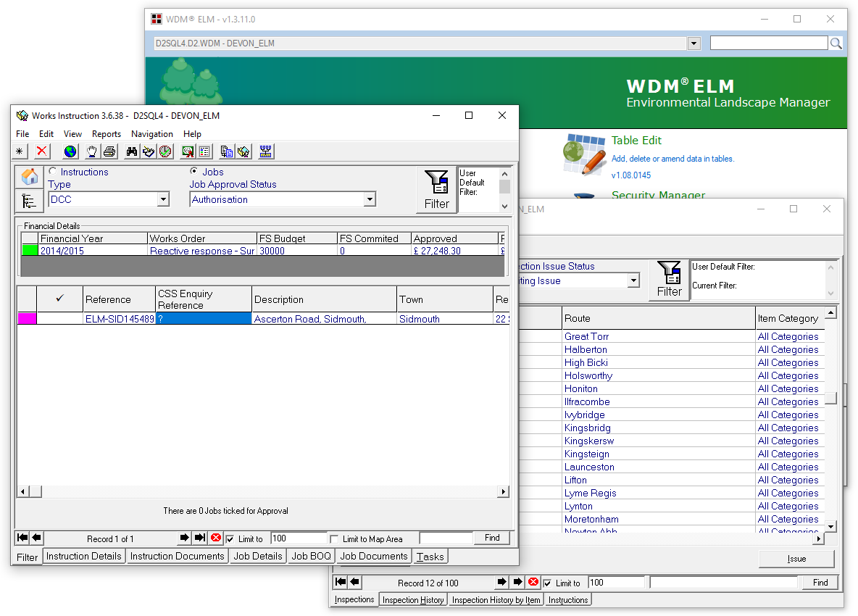Click the binoculars search icon
858x616 pixels.
click(x=132, y=151)
